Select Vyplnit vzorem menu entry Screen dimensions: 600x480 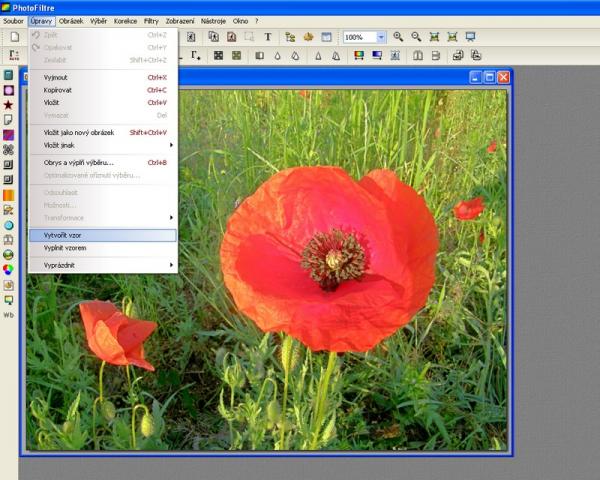click(x=103, y=248)
